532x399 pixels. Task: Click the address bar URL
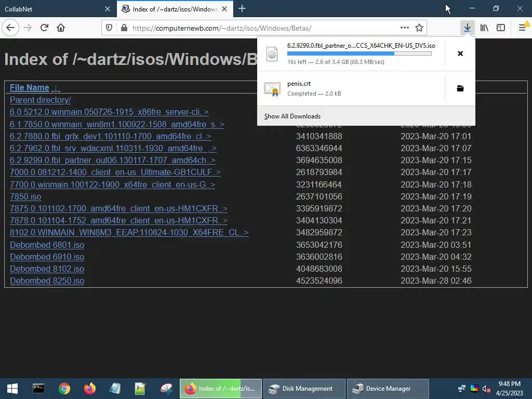(x=222, y=28)
